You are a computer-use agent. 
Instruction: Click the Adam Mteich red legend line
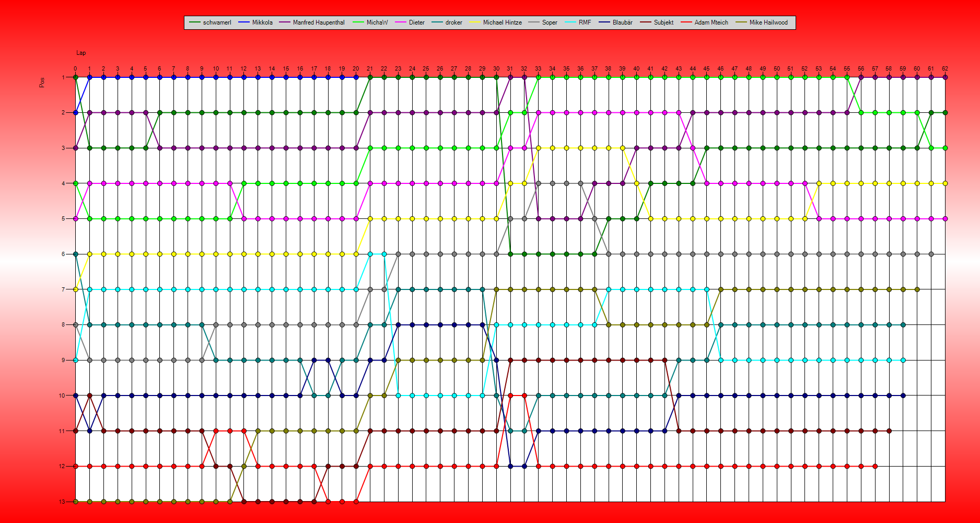pos(687,22)
